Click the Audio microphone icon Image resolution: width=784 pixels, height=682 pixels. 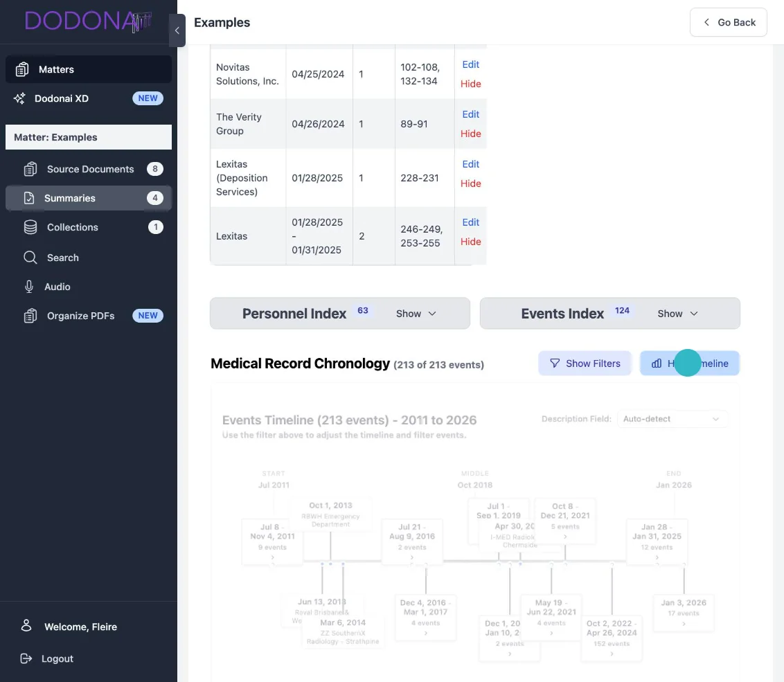pos(29,287)
